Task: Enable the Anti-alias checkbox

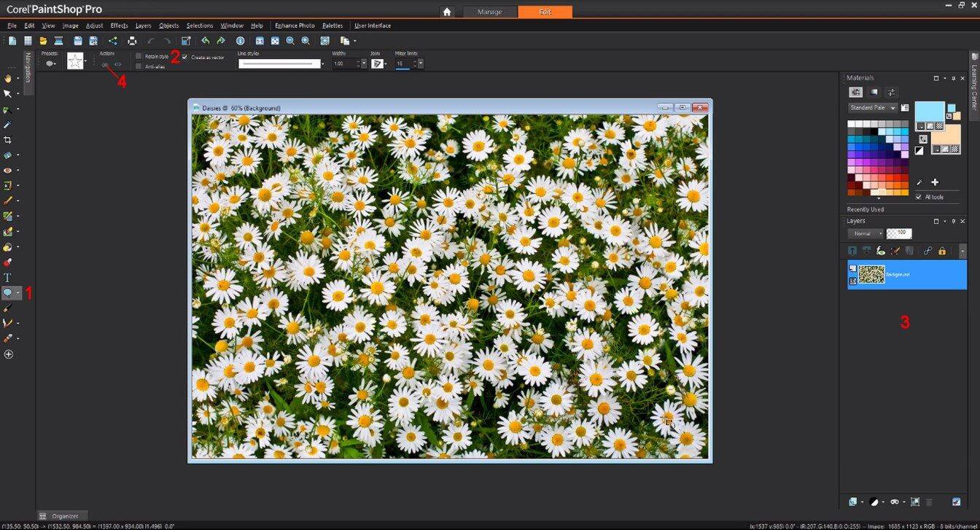Action: click(x=139, y=66)
